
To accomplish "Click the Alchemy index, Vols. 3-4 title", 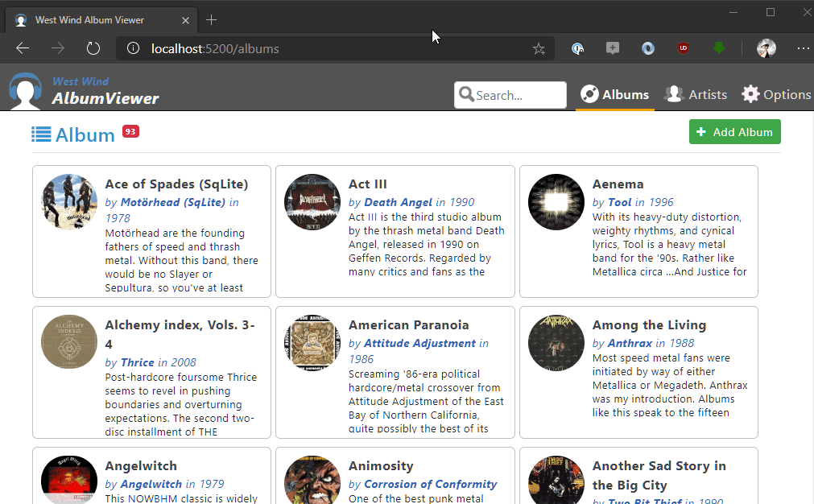I will coord(180,334).
